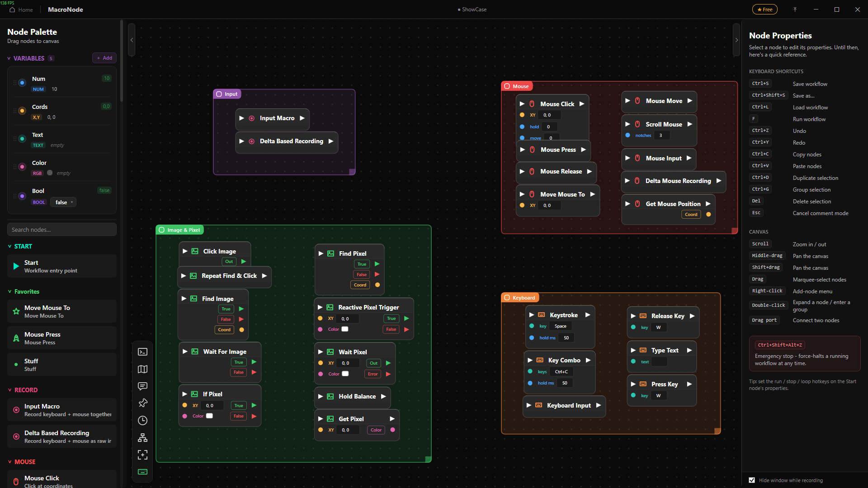This screenshot has height=488, width=868.
Task: Toggle the Image & Pixel group circle
Action: click(161, 230)
